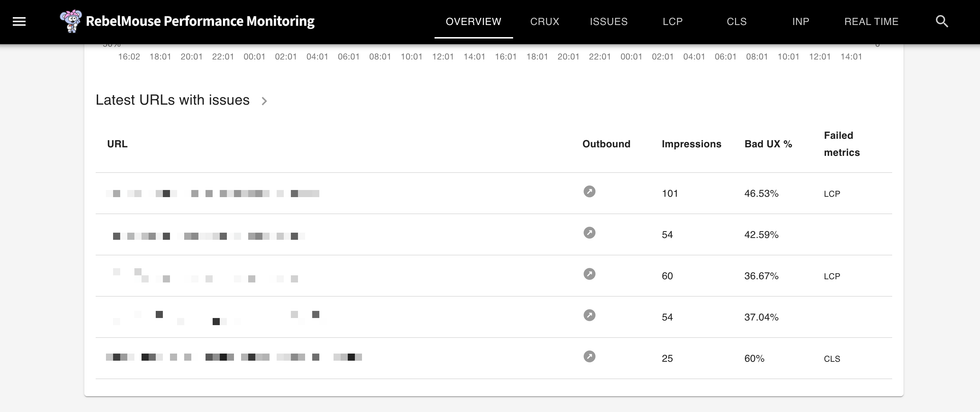980x412 pixels.
Task: Switch to the OVERVIEW tab
Action: point(473,21)
